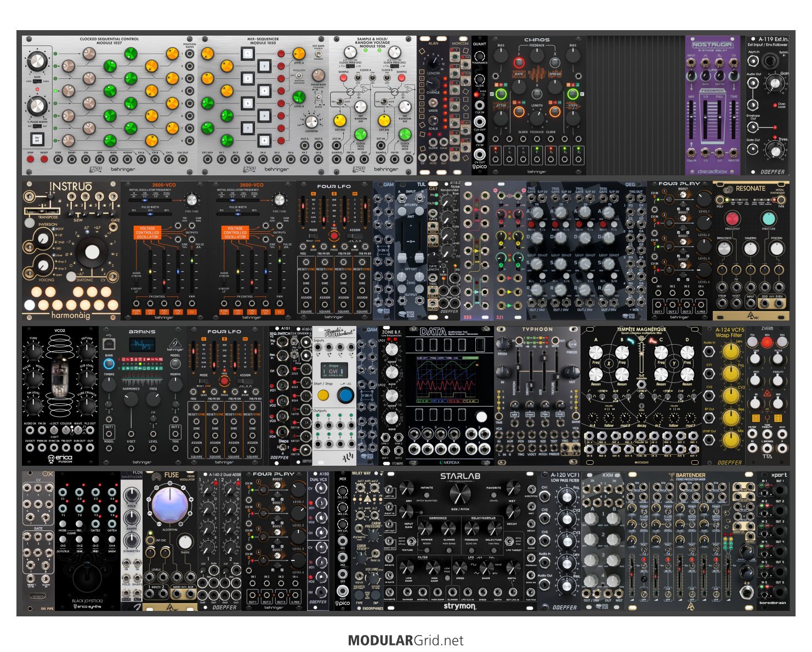The image size is (812, 652).
Task: Click Fine Tune knob on the second 2600-VCO
Action: [x=279, y=199]
